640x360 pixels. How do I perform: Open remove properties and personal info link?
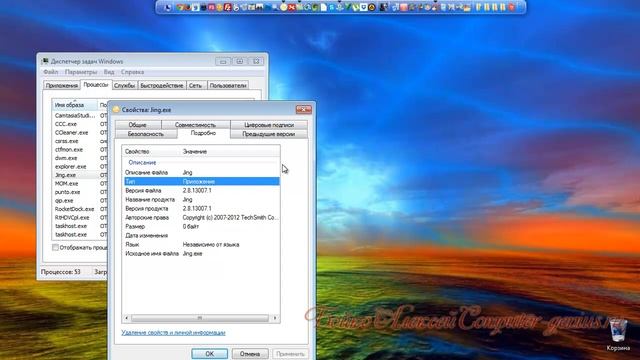coord(173,332)
